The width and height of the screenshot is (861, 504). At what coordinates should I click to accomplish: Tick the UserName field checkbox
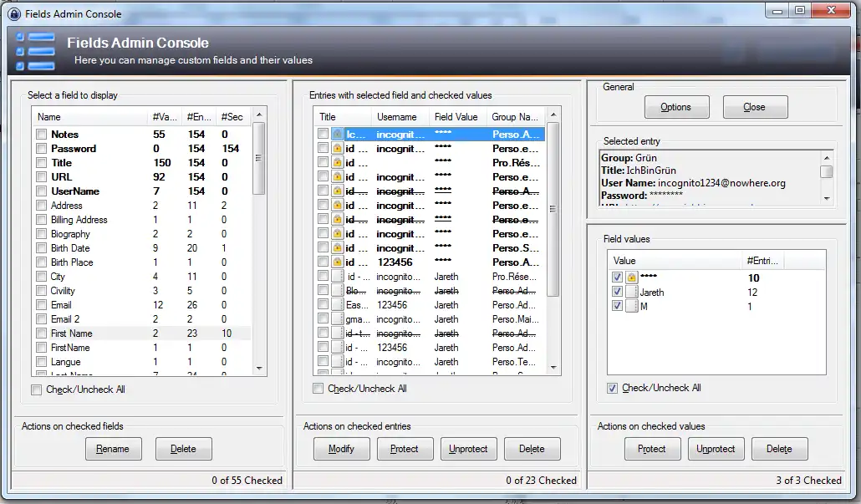(41, 191)
